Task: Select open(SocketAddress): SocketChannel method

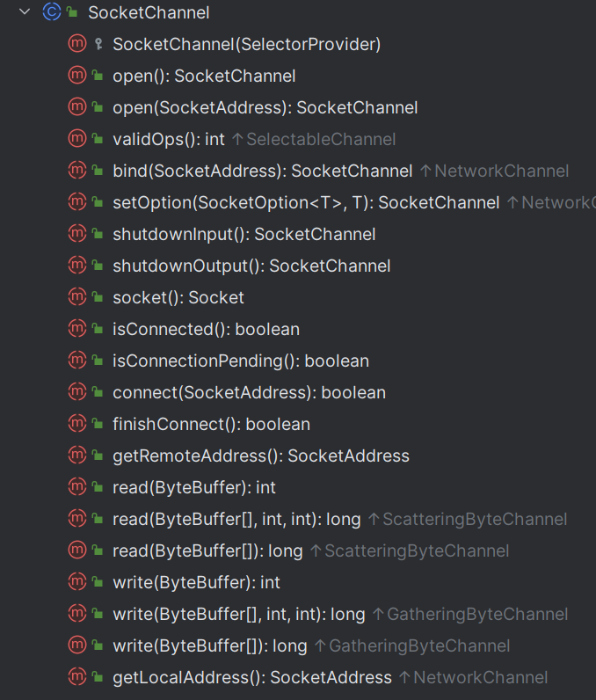Action: (x=265, y=107)
